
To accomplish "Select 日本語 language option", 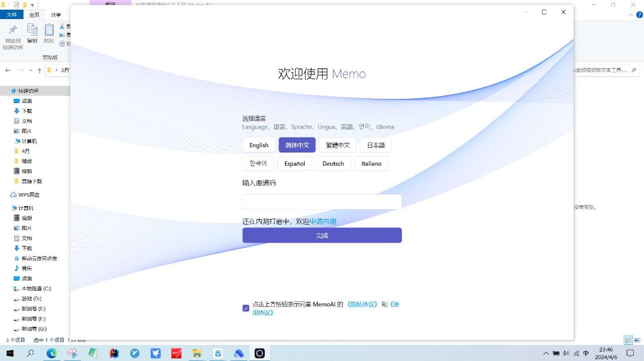I will coord(376,145).
